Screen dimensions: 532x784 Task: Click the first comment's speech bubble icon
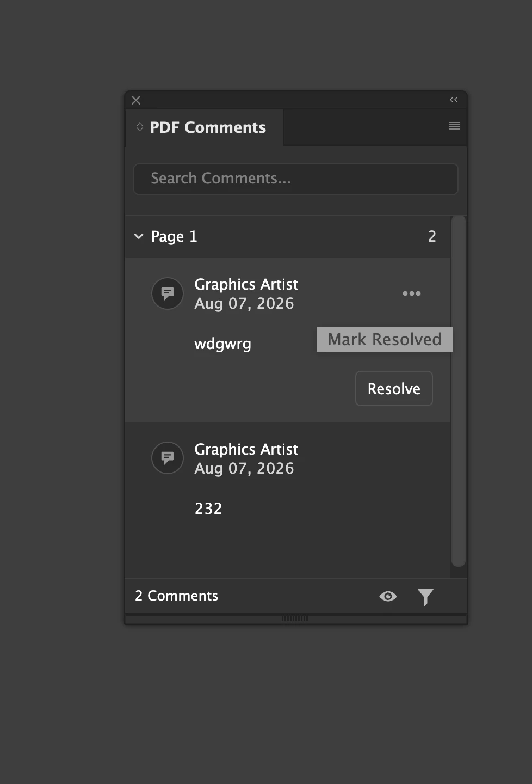coord(168,293)
